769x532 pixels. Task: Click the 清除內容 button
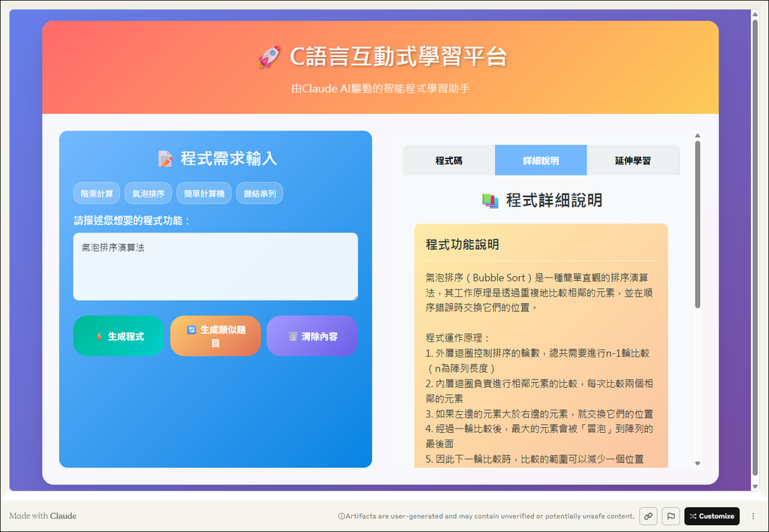[x=312, y=336]
